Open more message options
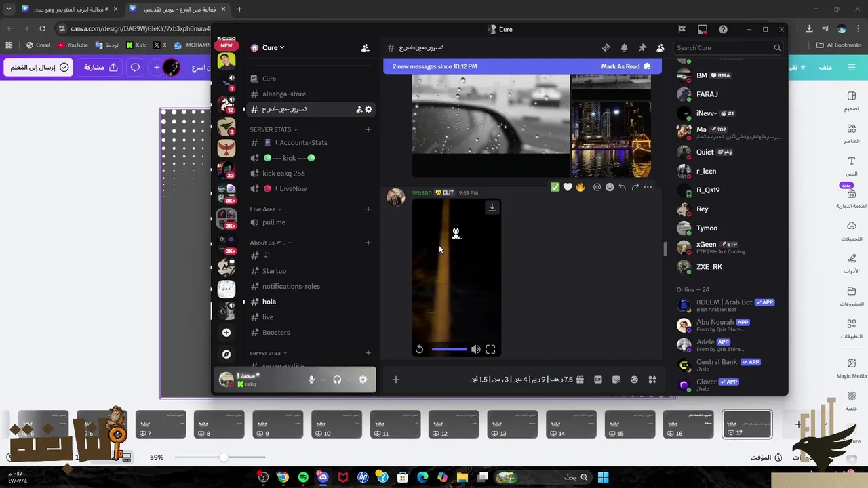868x488 pixels. click(648, 187)
